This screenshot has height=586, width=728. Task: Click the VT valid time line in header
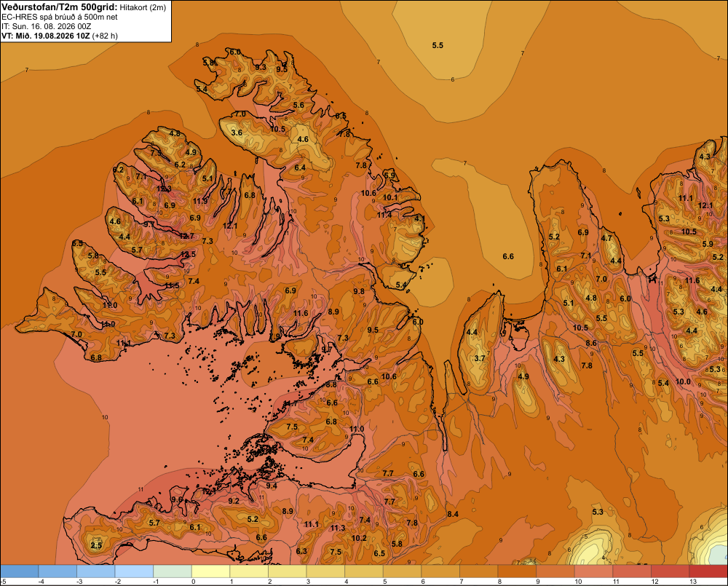point(60,36)
